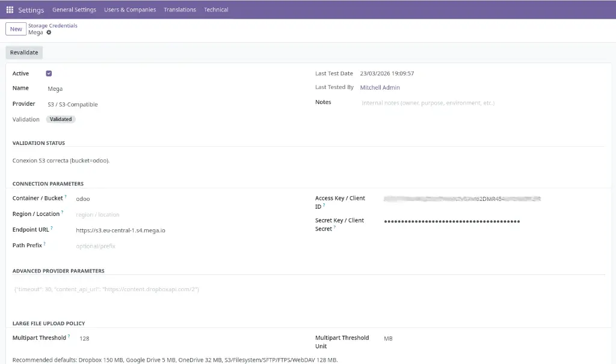Open the apps grid home menu icon
Image resolution: width=616 pixels, height=364 pixels.
(10, 10)
